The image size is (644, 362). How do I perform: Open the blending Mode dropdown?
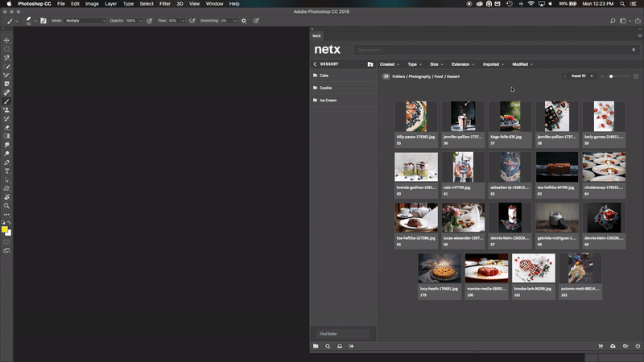click(x=86, y=20)
